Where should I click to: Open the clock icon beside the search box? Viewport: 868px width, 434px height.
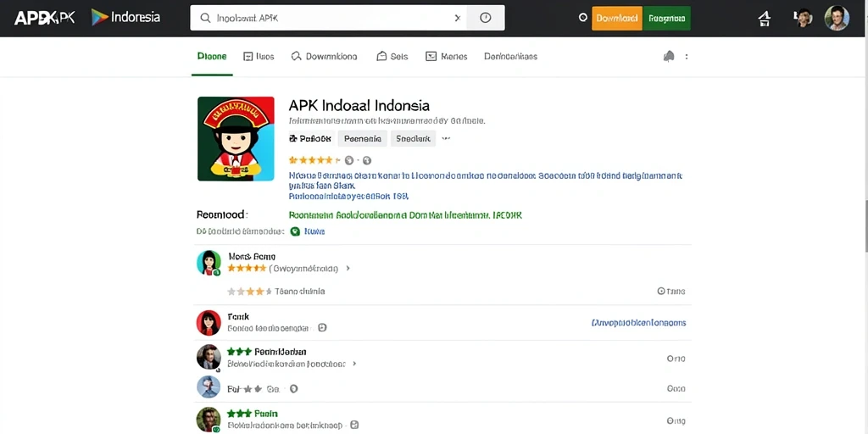pyautogui.click(x=486, y=19)
